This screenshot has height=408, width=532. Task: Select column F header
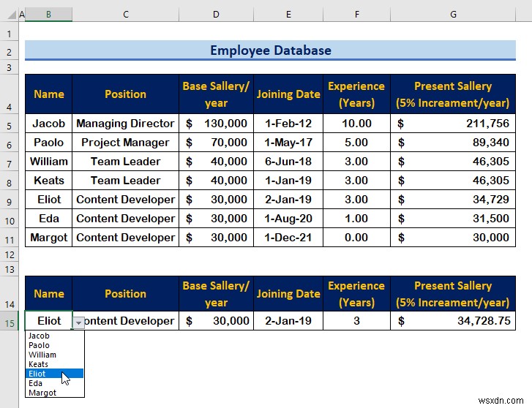pos(356,15)
